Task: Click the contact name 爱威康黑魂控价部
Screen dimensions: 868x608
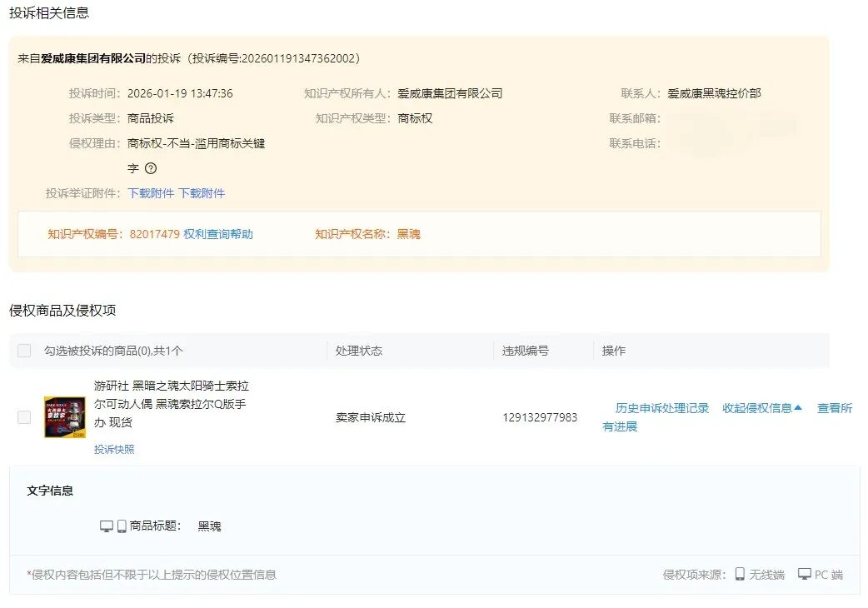Action: coord(714,93)
